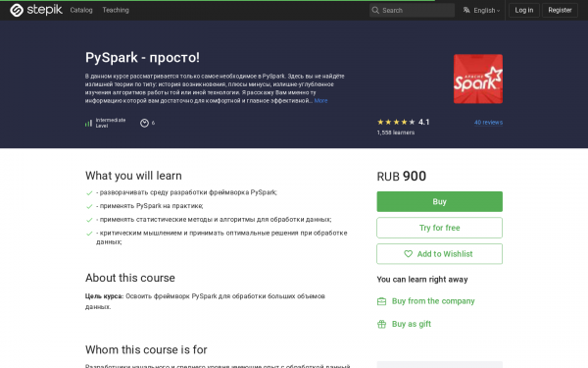Click the star rating display

(396, 122)
